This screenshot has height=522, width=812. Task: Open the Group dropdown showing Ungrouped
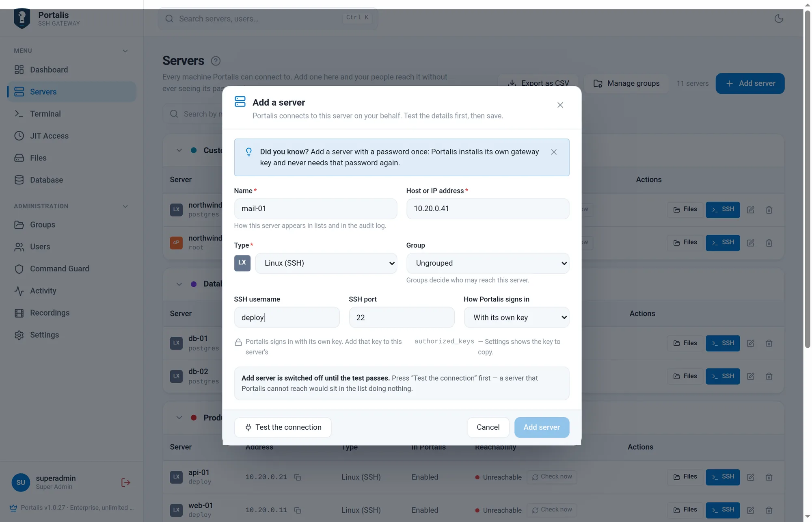point(488,263)
